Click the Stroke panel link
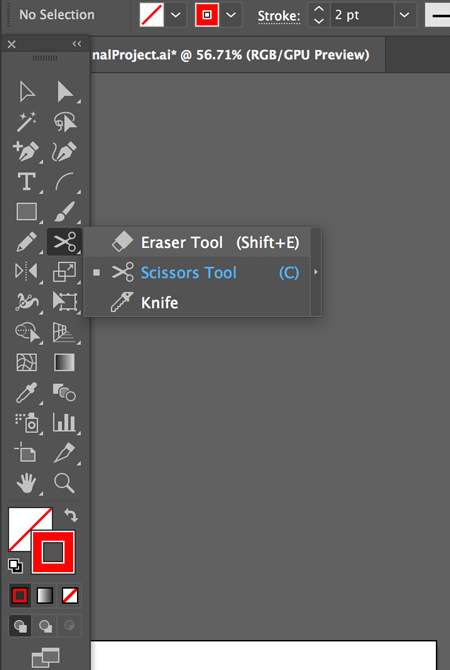 279,16
